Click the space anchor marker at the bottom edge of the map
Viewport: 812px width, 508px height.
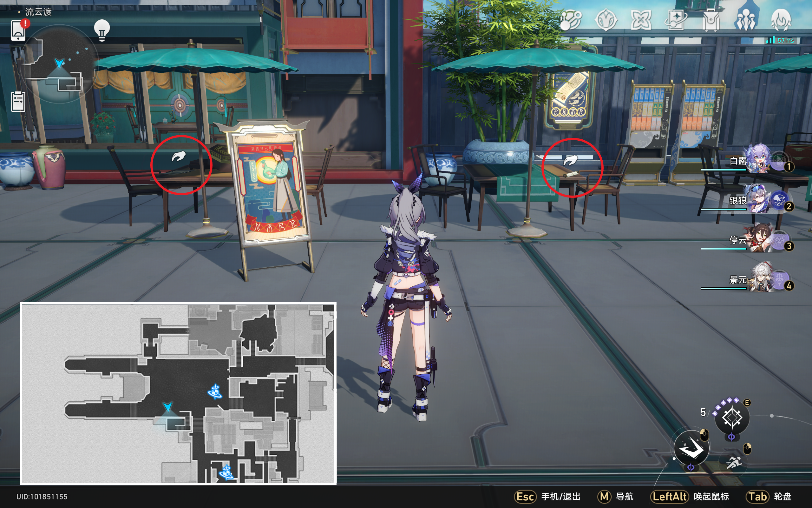click(x=226, y=472)
